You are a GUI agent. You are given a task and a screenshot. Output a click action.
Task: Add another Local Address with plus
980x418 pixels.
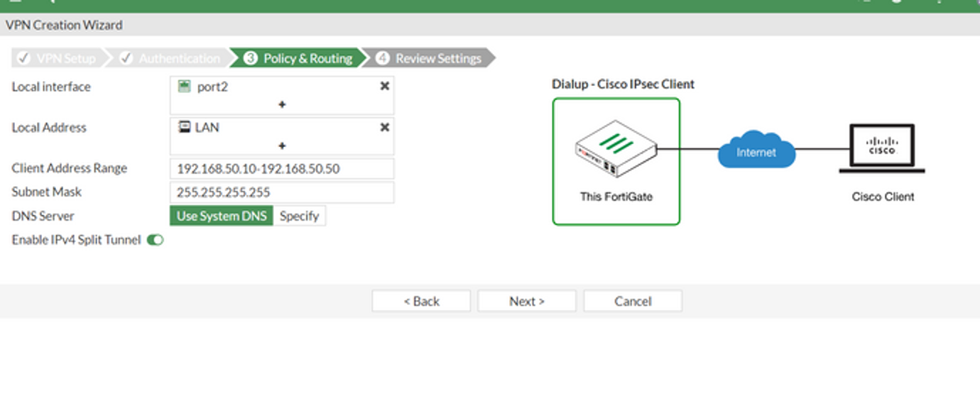click(282, 145)
